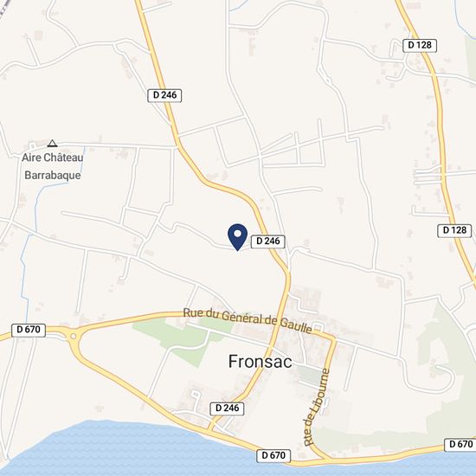Select the Rue du Général de Gaulle label
The width and height of the screenshot is (476, 476).
(x=248, y=320)
